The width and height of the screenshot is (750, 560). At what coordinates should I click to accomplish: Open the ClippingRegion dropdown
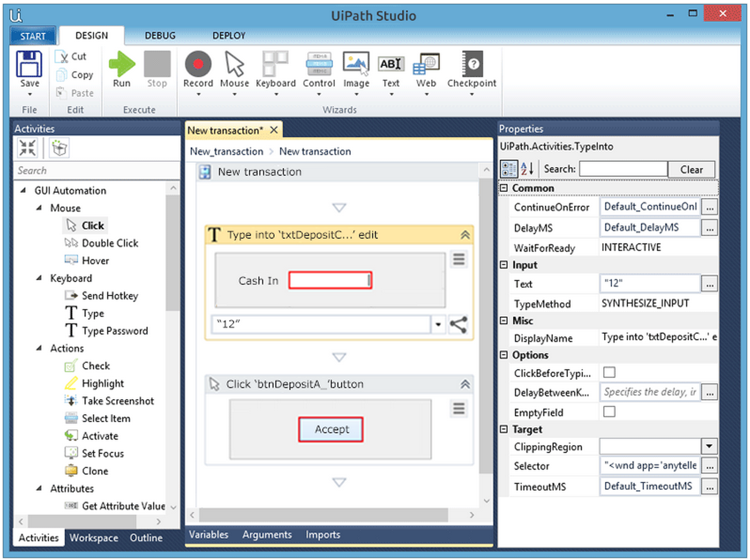[709, 446]
